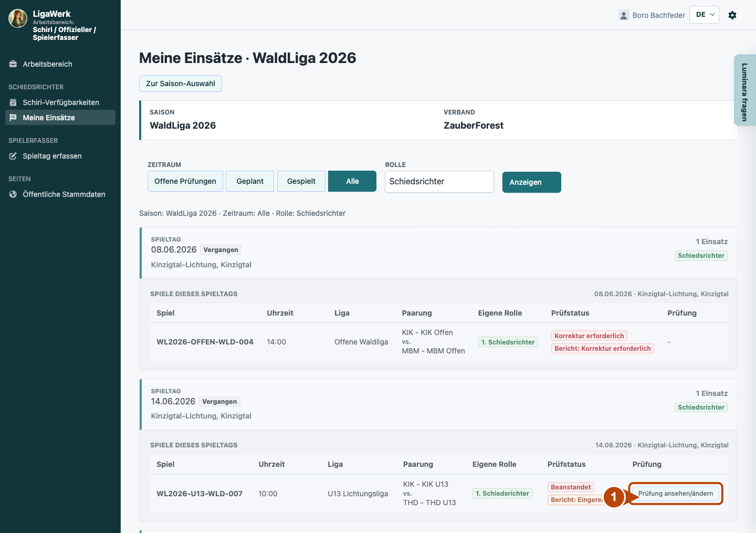Select the Gespielt period filter
The width and height of the screenshot is (756, 533).
point(301,181)
